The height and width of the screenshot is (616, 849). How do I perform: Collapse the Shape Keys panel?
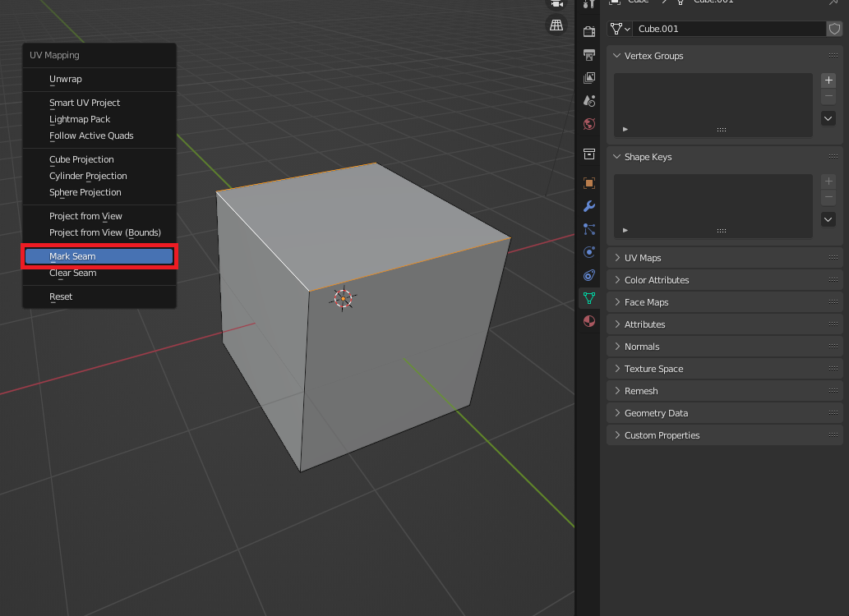tap(648, 157)
